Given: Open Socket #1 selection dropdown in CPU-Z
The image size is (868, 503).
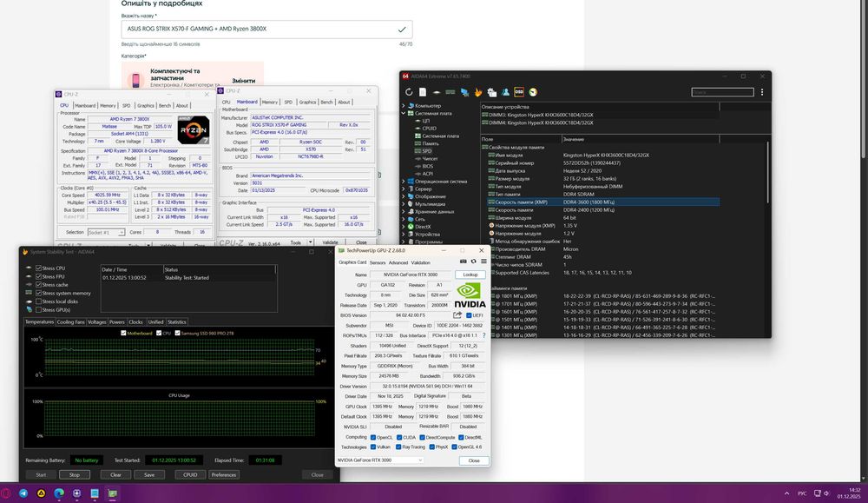Looking at the screenshot, I should [106, 232].
